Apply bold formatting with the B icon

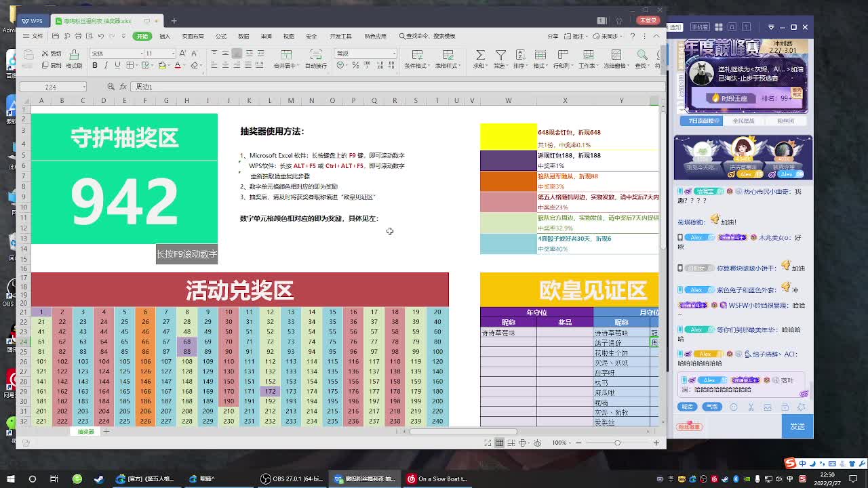(x=94, y=66)
